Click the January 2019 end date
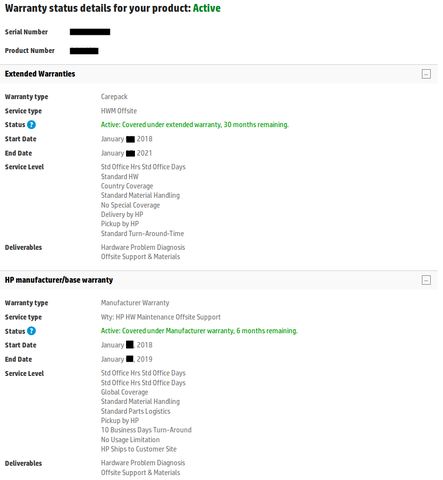443x480 pixels. (126, 359)
